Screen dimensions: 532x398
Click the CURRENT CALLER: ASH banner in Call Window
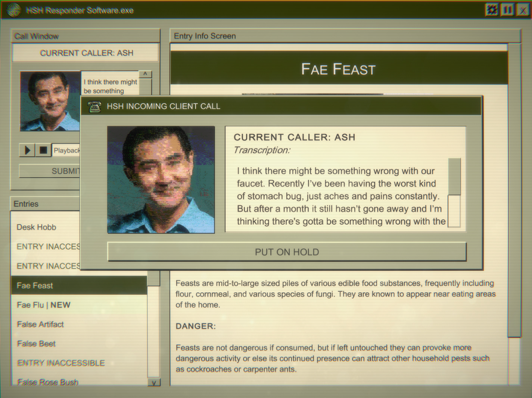85,53
